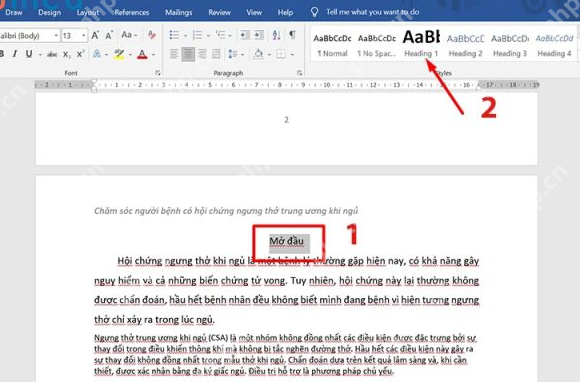
Task: Click the line spacing icon
Action: coord(233,54)
